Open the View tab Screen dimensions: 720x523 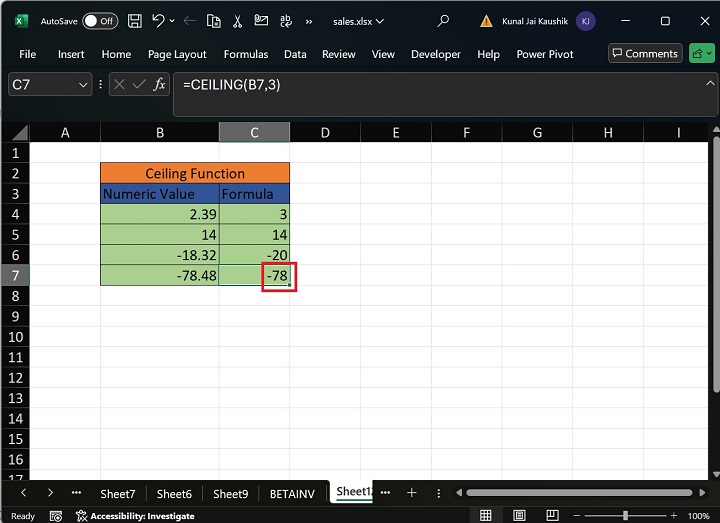click(383, 54)
